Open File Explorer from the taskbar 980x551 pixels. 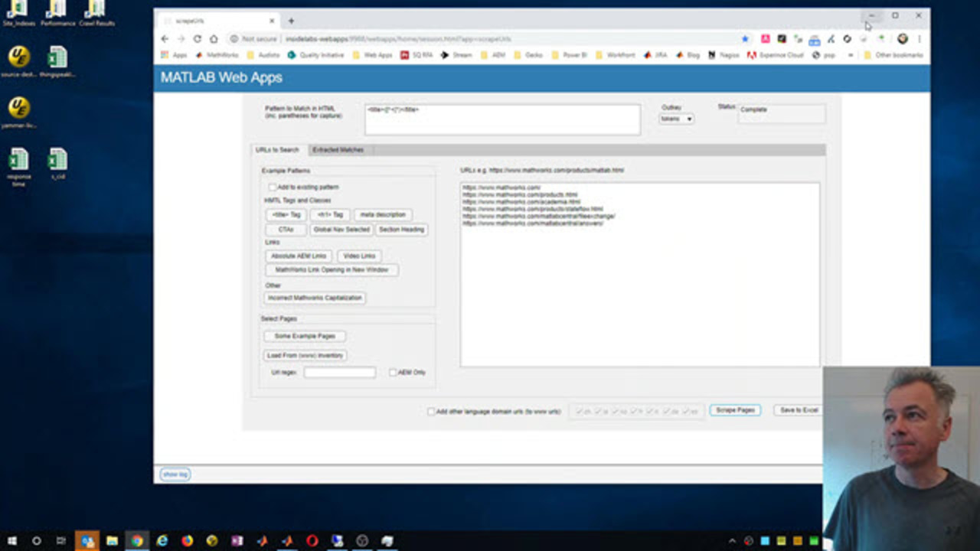click(x=112, y=541)
